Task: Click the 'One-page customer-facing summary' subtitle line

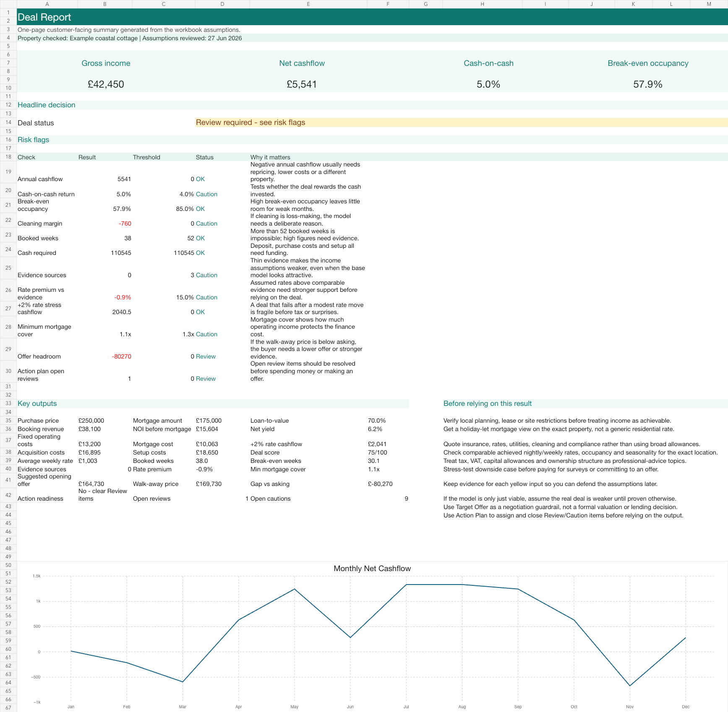Action: coord(129,30)
